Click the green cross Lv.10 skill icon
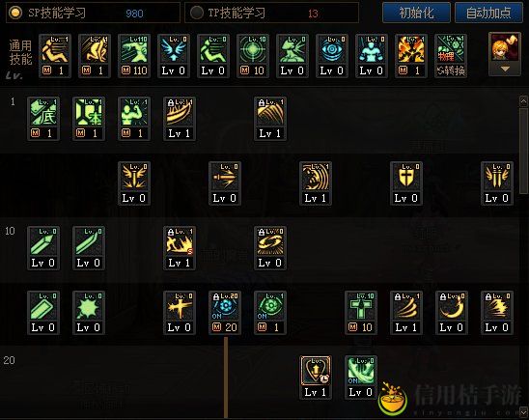Image resolution: width=529 pixels, height=420 pixels. tap(361, 313)
